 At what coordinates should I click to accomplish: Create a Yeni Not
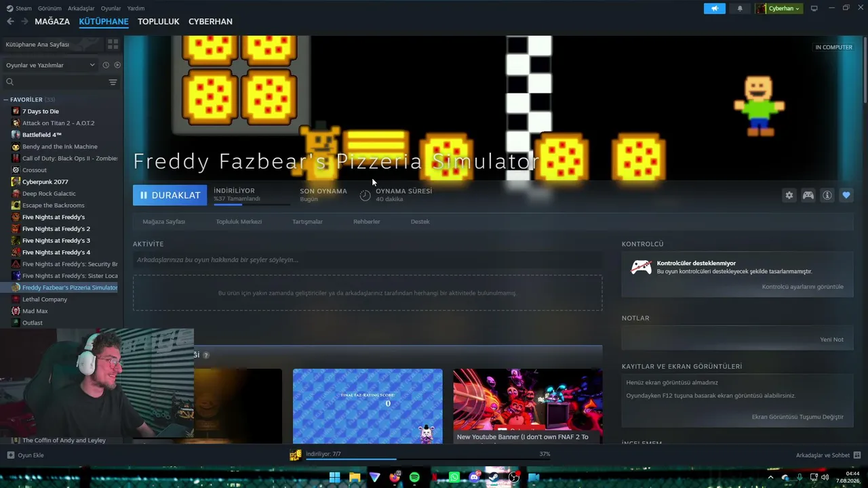(x=832, y=340)
